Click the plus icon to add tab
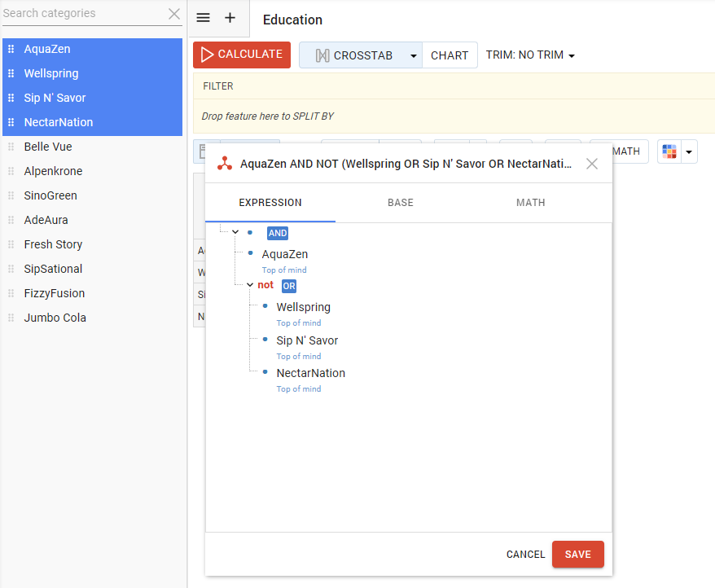The width and height of the screenshot is (715, 588). [230, 18]
